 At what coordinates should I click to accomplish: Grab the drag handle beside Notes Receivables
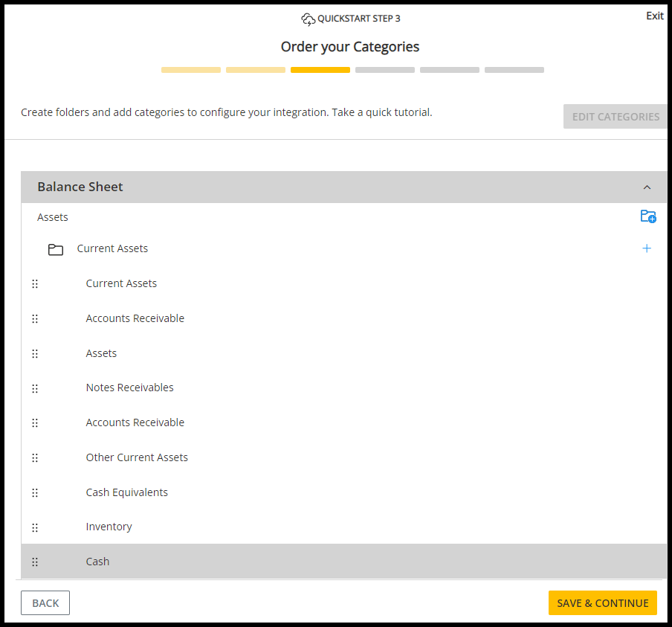pos(35,388)
